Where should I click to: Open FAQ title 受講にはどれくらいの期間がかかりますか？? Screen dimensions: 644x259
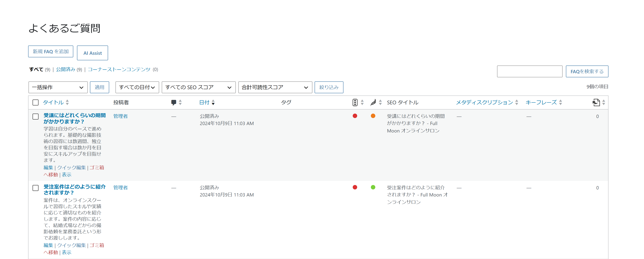pyautogui.click(x=75, y=119)
